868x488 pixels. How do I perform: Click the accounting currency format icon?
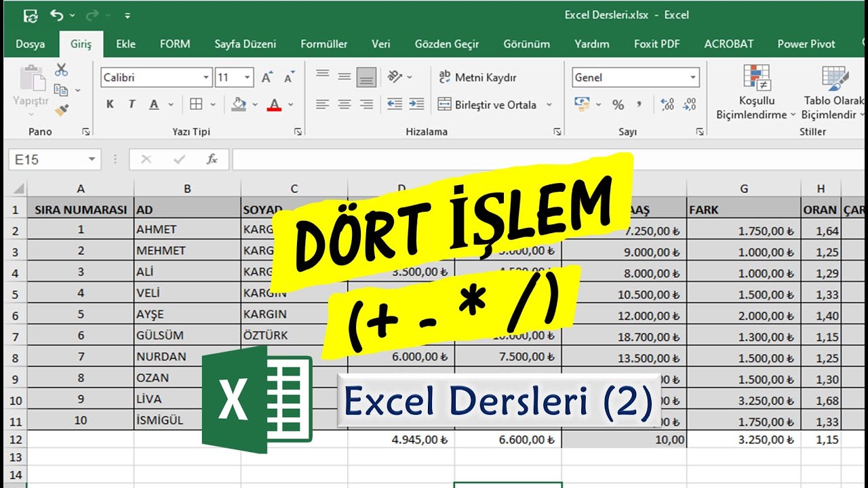pos(582,104)
